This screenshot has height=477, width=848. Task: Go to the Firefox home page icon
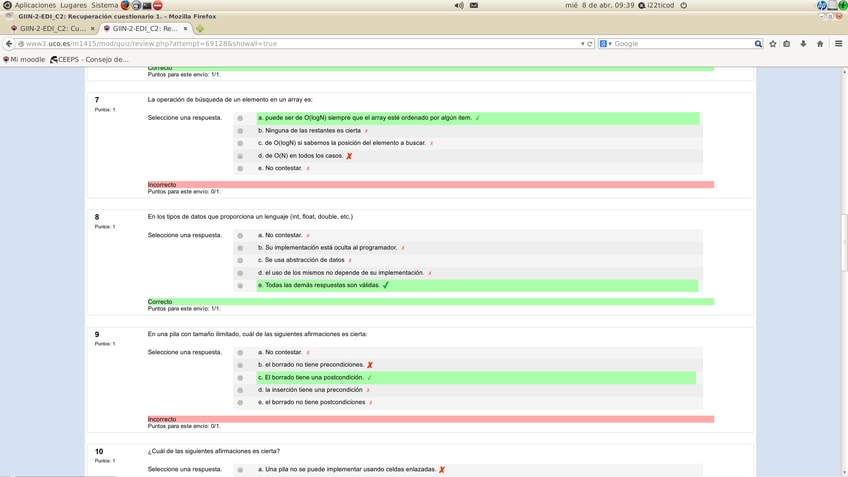[x=820, y=44]
